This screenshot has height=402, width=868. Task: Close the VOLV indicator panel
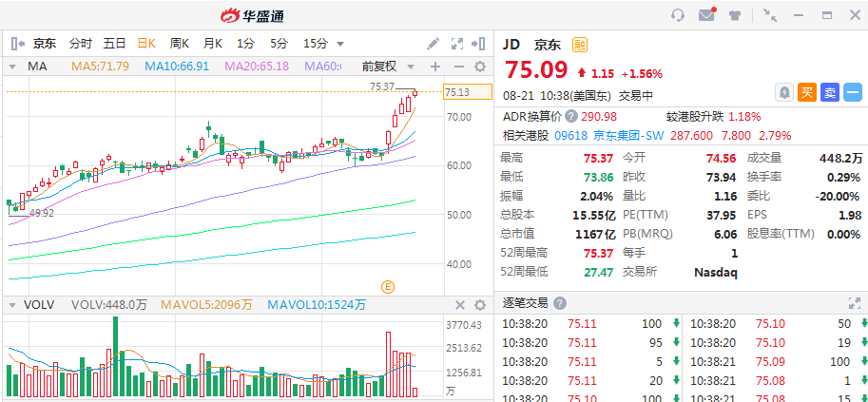pyautogui.click(x=460, y=305)
